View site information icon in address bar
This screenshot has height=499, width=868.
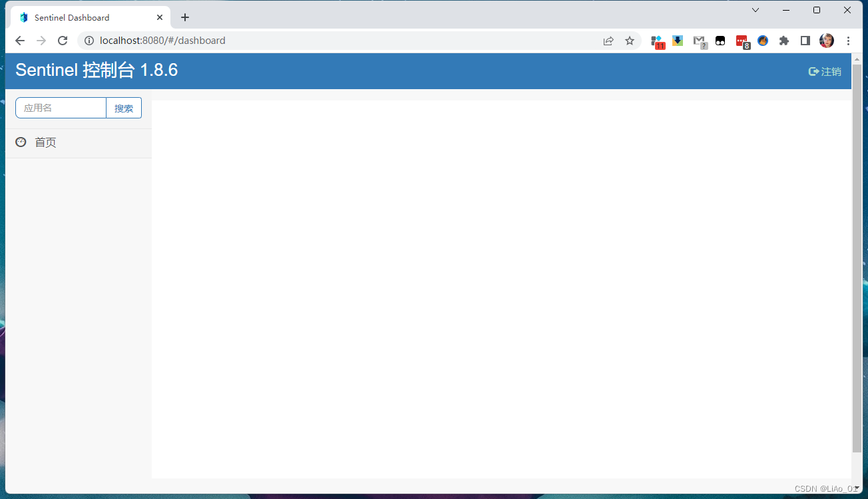pos(89,41)
